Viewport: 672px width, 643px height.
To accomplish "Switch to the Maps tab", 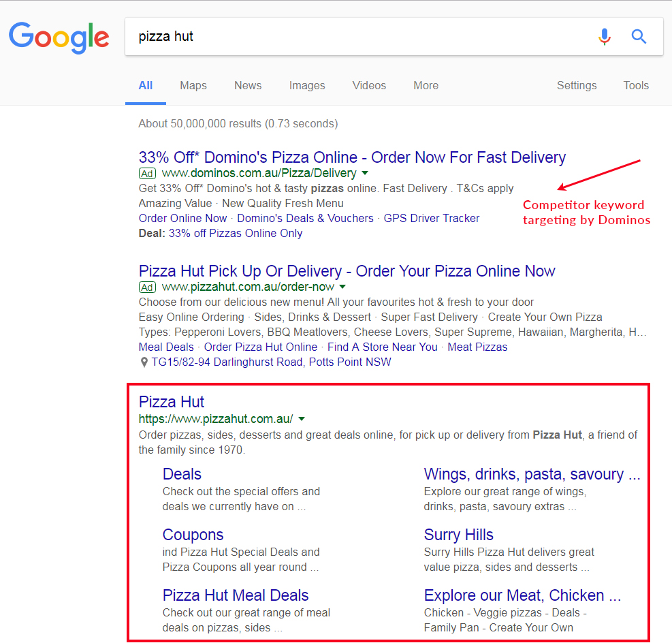I will (193, 85).
